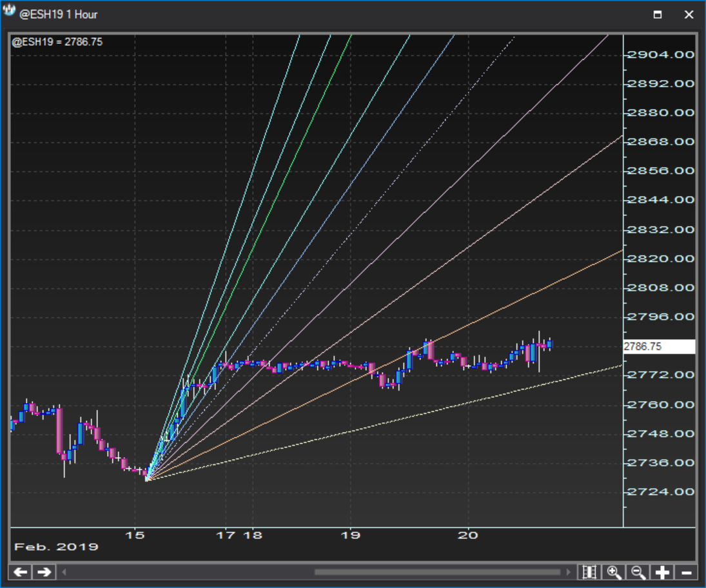Screen dimensions: 706x588
Task: Click the back arrow navigation button
Action: click(x=21, y=573)
